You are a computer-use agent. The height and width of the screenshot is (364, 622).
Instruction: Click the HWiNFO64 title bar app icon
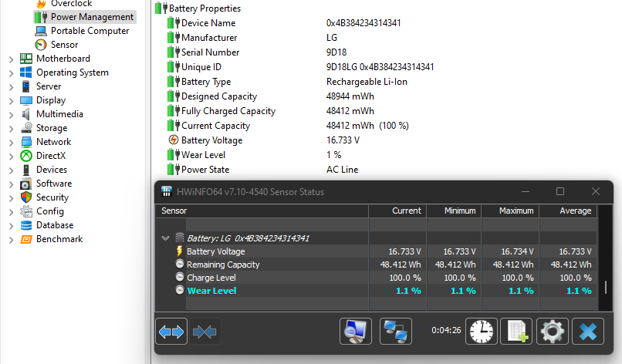click(167, 191)
